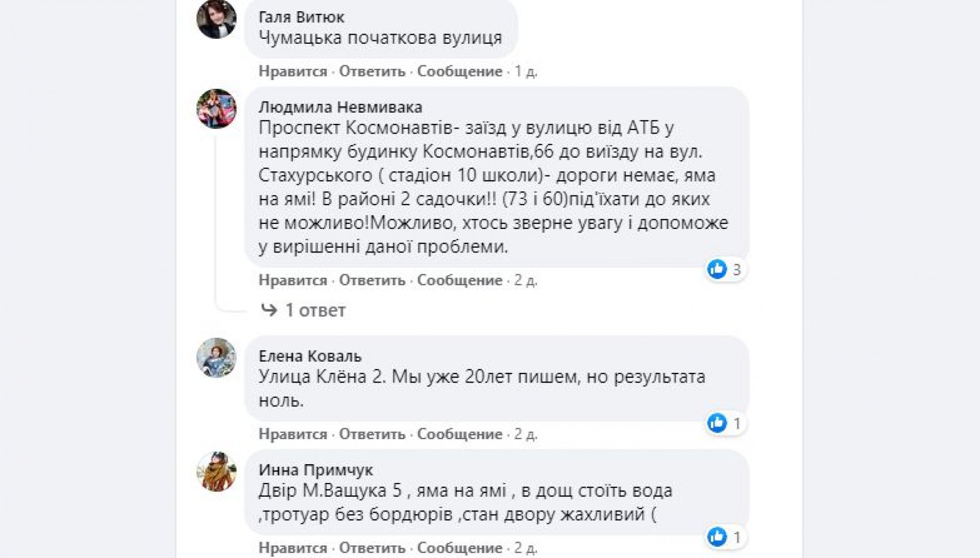Click Сообщение under Инна Примчук's comment

[x=459, y=548]
